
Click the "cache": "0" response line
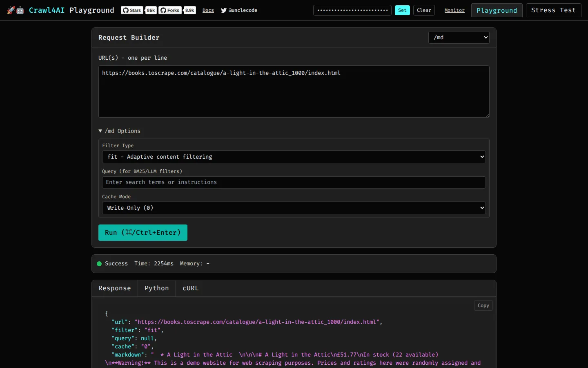[133, 346]
